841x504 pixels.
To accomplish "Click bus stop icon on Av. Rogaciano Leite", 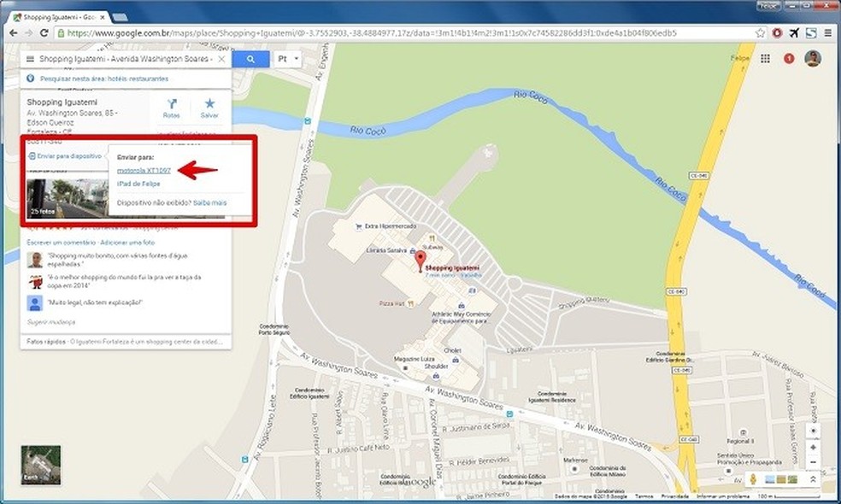I will click(245, 460).
